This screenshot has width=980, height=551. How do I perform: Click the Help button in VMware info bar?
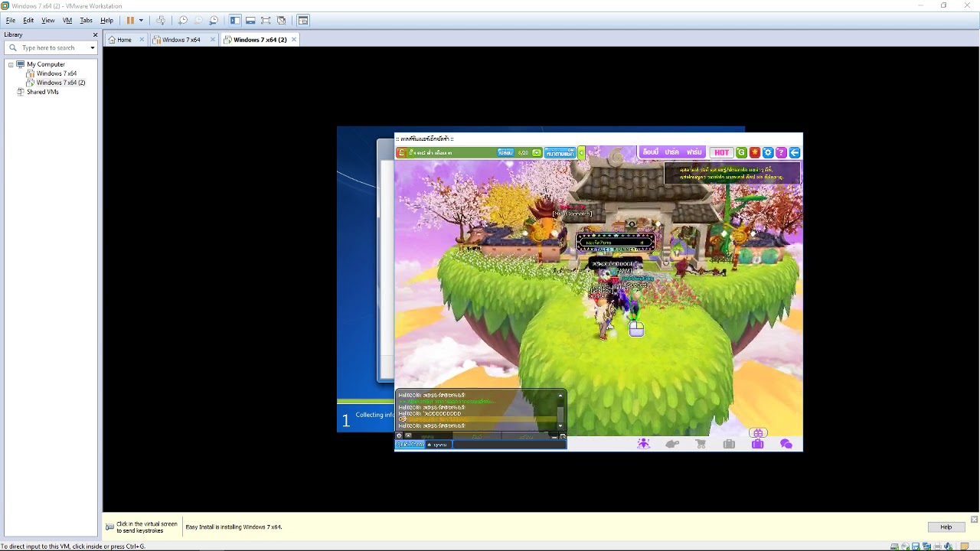[x=946, y=527]
